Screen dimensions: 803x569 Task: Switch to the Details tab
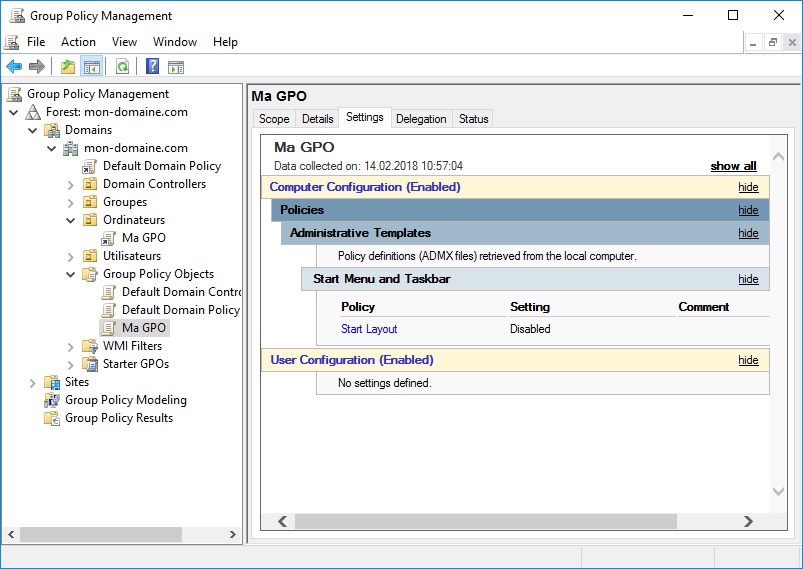(x=318, y=119)
